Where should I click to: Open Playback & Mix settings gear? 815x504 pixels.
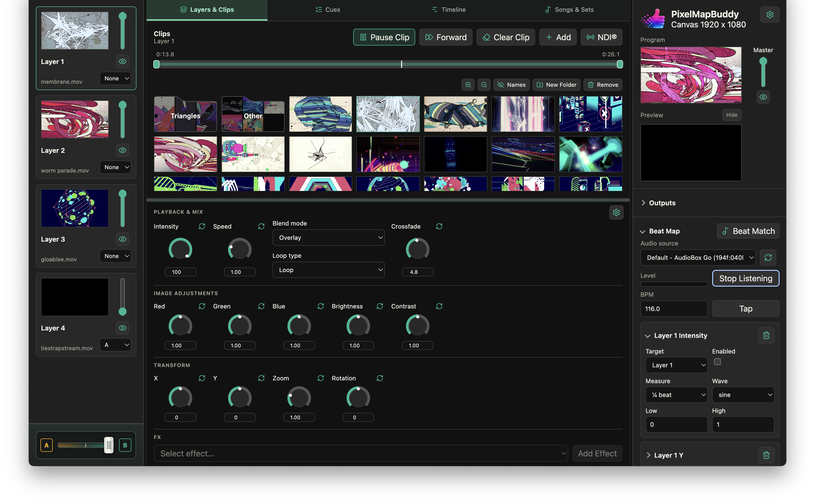616,212
